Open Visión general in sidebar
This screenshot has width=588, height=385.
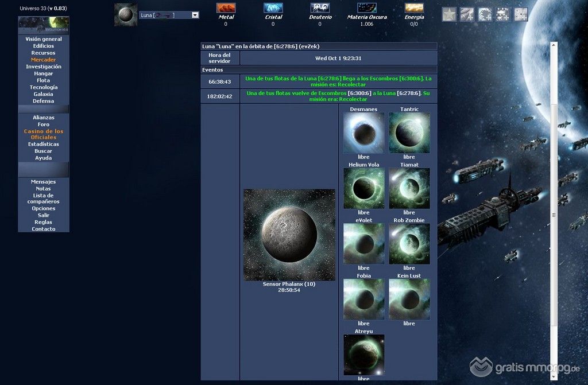(x=44, y=39)
